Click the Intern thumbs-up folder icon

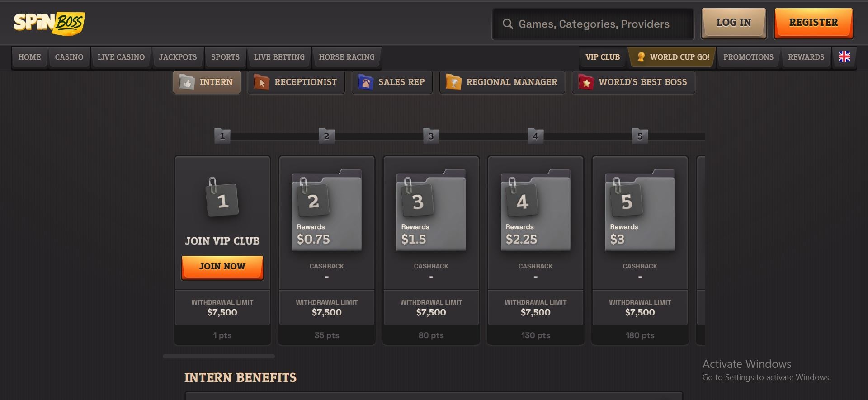(186, 82)
